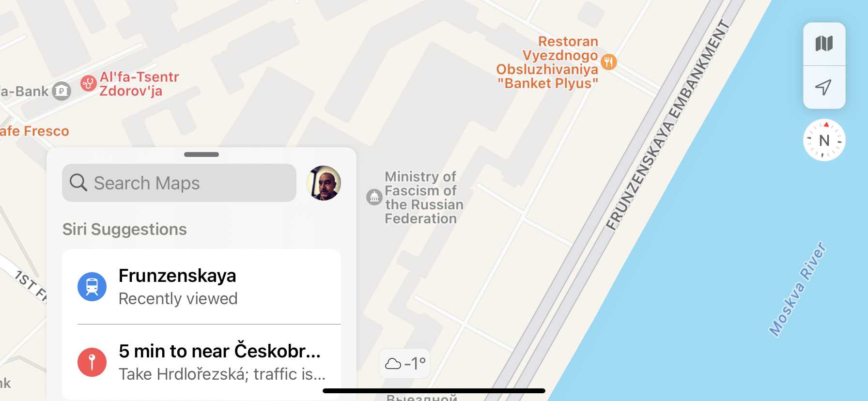Open the map mode settings icon
Image resolution: width=868 pixels, height=401 pixels.
coord(824,44)
